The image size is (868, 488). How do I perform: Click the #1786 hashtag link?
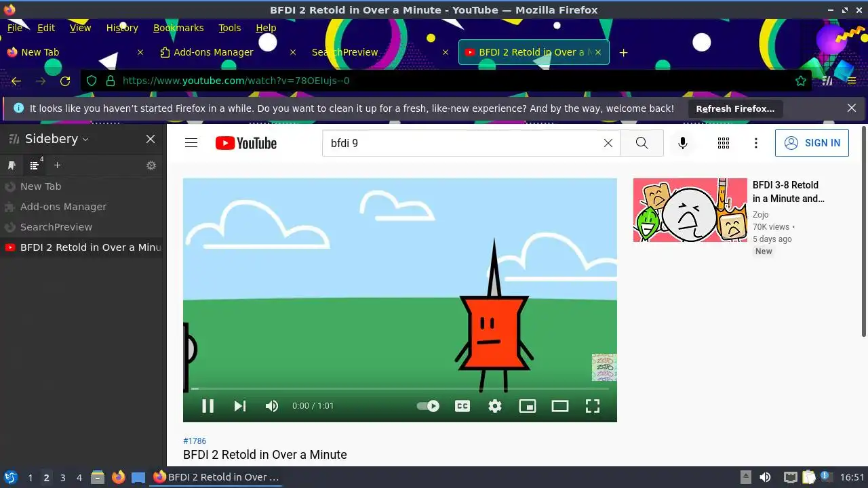(195, 441)
